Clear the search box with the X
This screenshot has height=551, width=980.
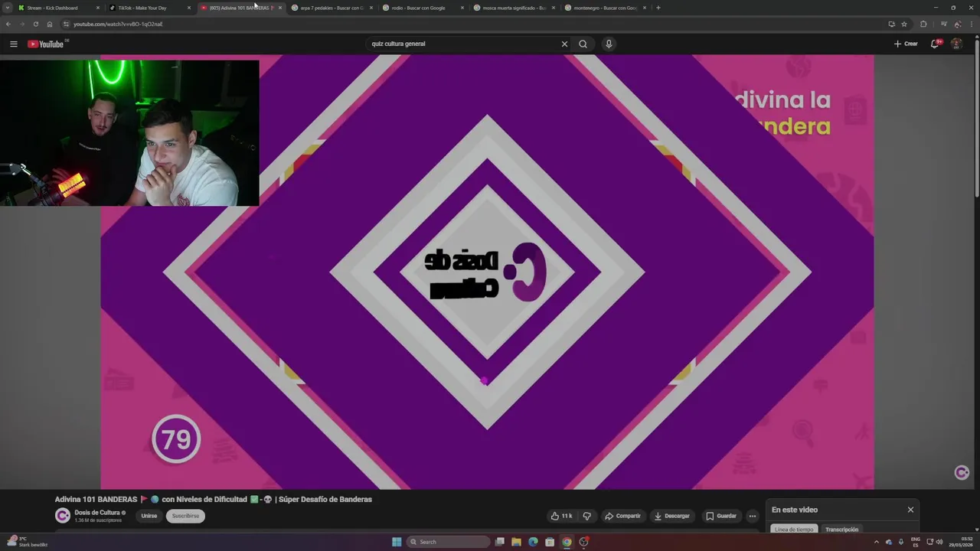[x=564, y=44]
